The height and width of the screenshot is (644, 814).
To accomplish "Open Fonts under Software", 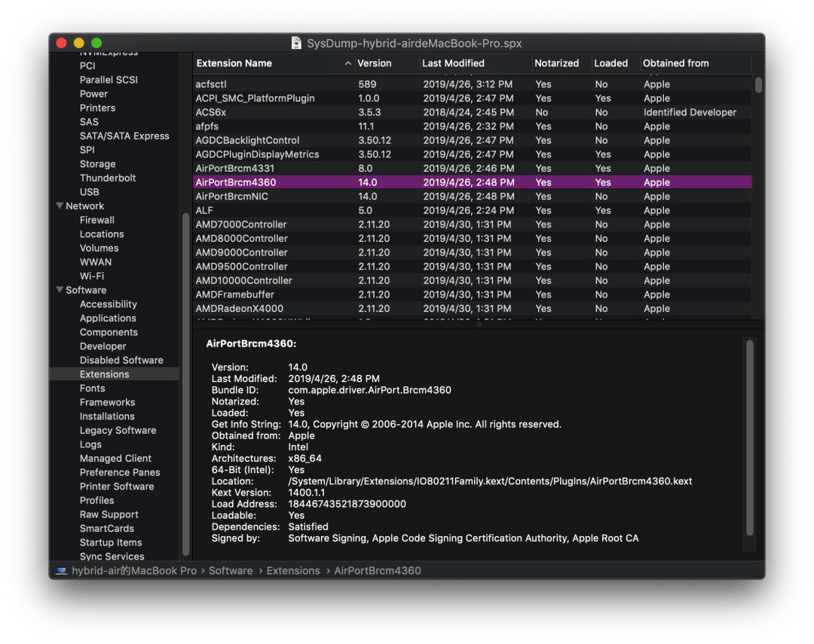I will 93,388.
